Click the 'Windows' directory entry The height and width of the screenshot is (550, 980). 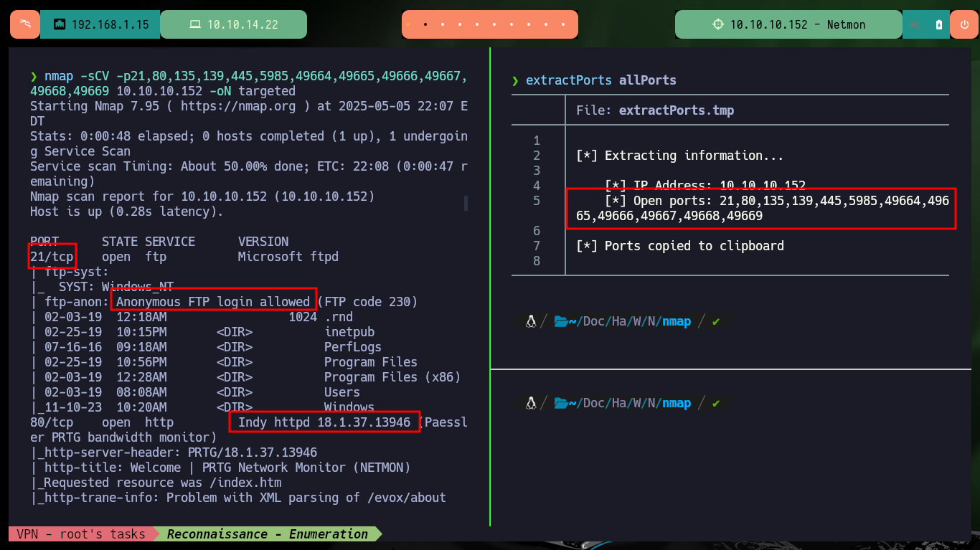tap(349, 407)
